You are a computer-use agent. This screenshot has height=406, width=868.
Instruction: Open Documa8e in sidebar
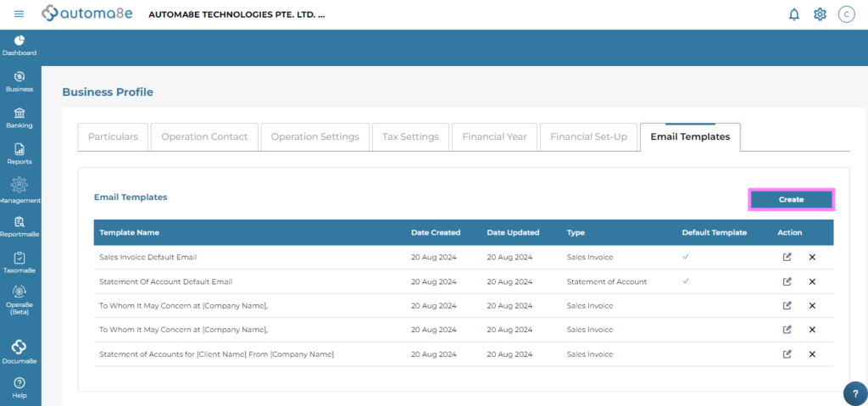[x=19, y=352]
